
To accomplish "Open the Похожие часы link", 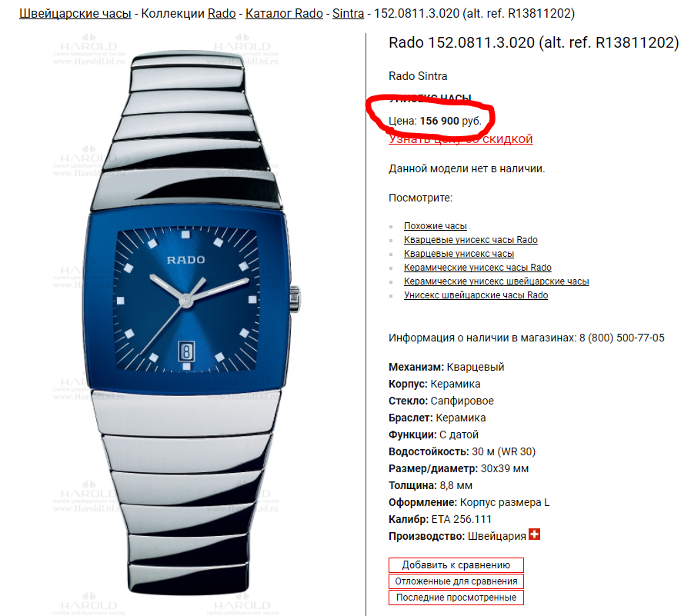I will click(x=436, y=226).
